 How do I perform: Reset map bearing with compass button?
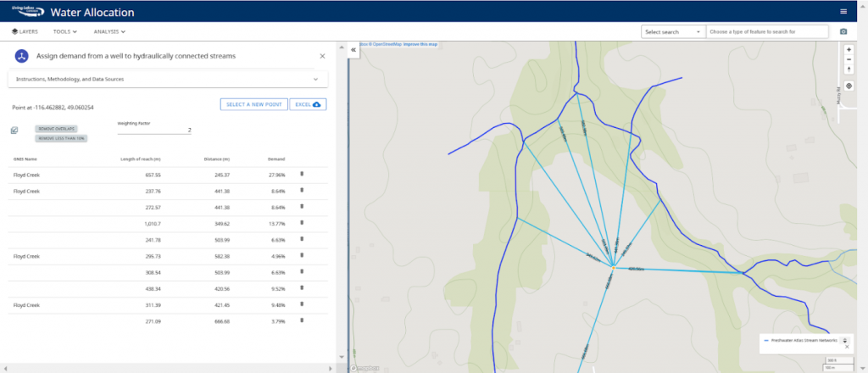(849, 70)
